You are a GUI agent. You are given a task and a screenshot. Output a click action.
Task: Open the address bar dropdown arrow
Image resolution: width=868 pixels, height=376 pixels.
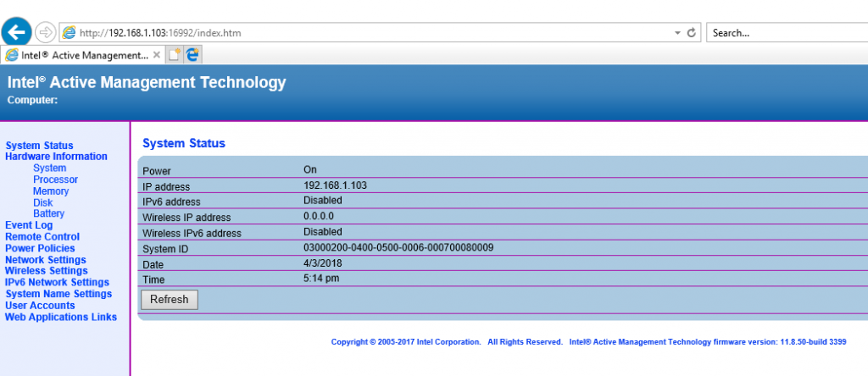(x=677, y=33)
